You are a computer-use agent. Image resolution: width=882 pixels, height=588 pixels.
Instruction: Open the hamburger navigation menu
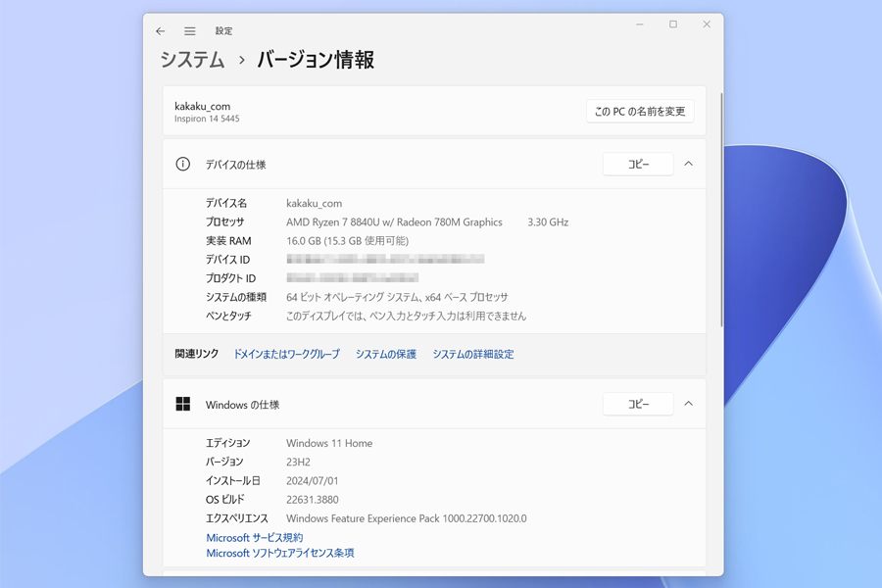tap(190, 31)
